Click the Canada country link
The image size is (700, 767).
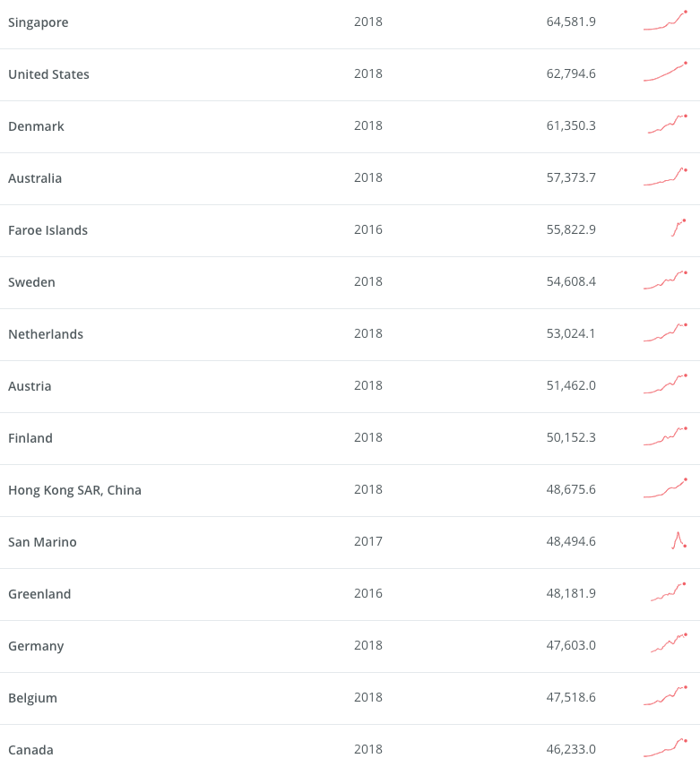click(x=31, y=750)
